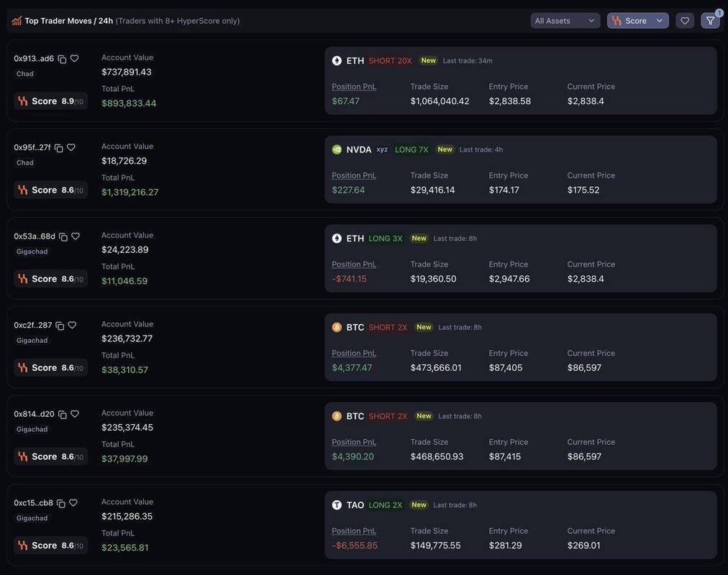Click the Score 8.9/10 badge

click(51, 101)
